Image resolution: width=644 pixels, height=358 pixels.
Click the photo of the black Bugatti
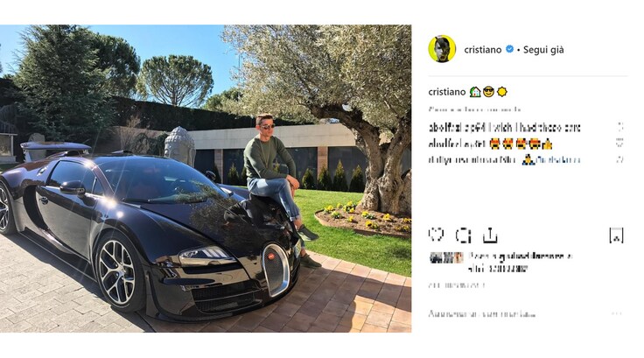[x=206, y=179]
